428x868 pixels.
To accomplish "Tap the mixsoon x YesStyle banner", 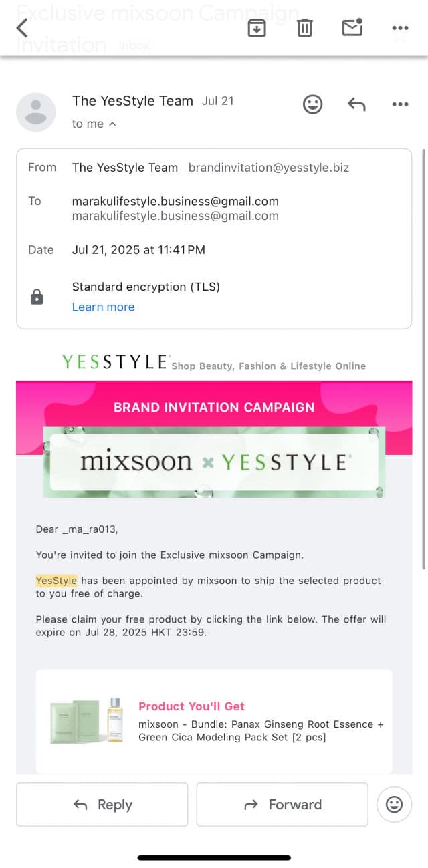I will point(214,462).
